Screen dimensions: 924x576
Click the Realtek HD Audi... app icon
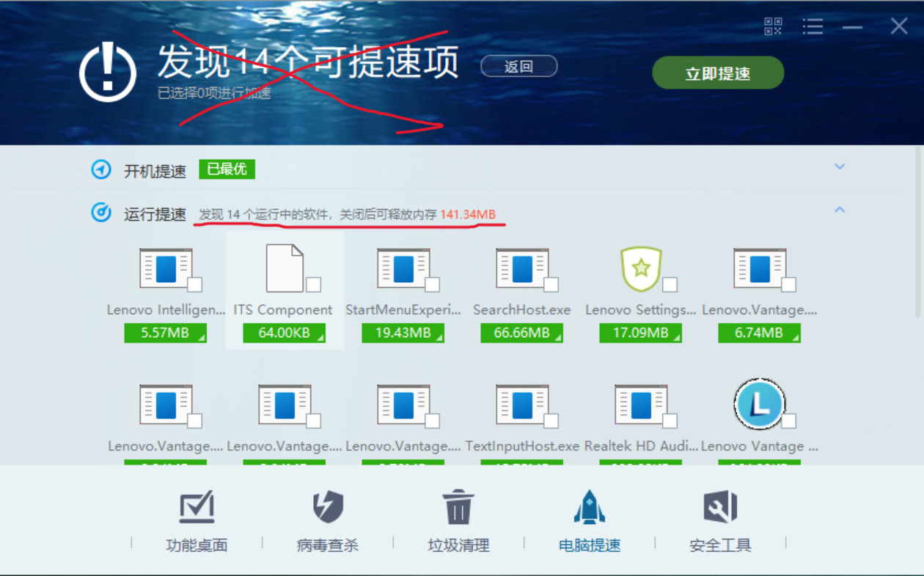pos(641,405)
